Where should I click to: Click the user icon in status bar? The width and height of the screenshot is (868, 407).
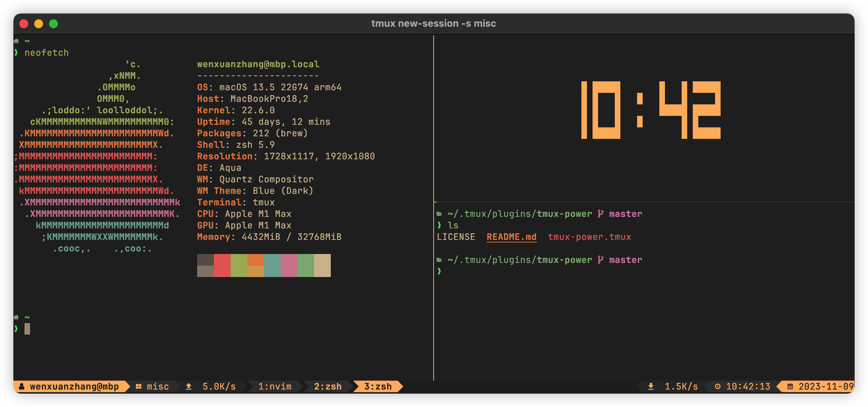(22, 387)
